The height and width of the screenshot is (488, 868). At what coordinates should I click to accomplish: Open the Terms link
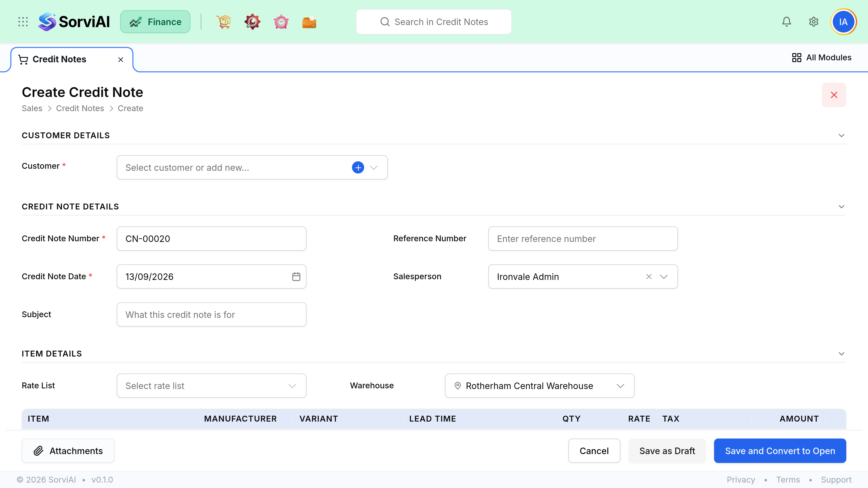(x=788, y=480)
